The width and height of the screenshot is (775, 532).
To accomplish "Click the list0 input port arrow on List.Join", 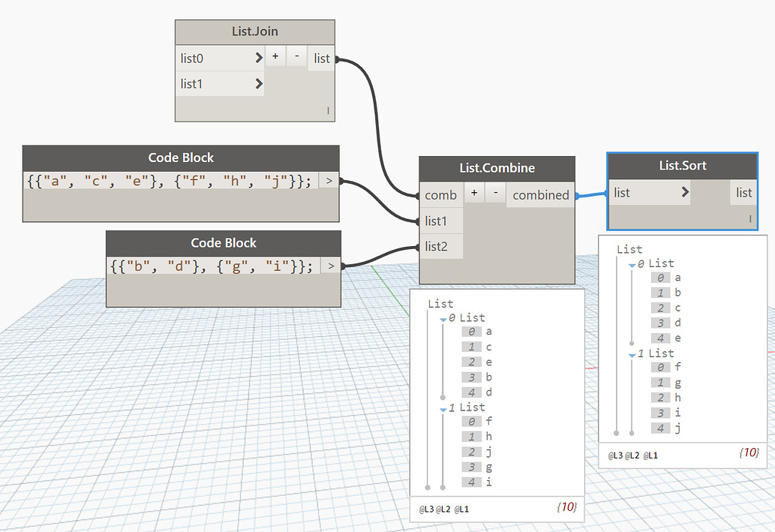I will tap(259, 57).
